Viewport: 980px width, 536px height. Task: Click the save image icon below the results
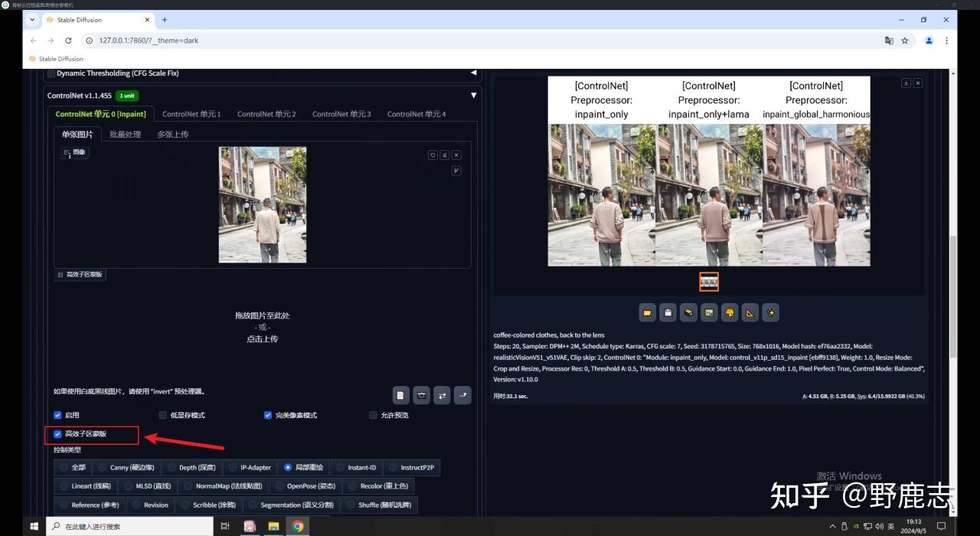coord(668,312)
